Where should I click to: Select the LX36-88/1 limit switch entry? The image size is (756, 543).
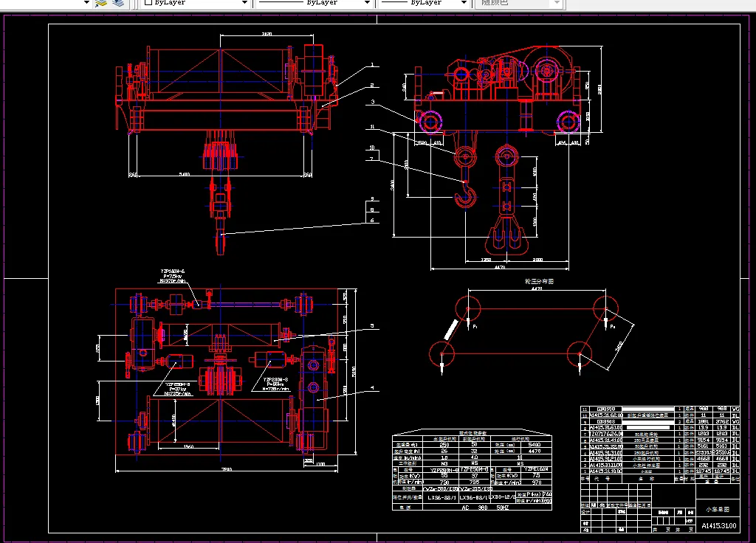click(441, 498)
